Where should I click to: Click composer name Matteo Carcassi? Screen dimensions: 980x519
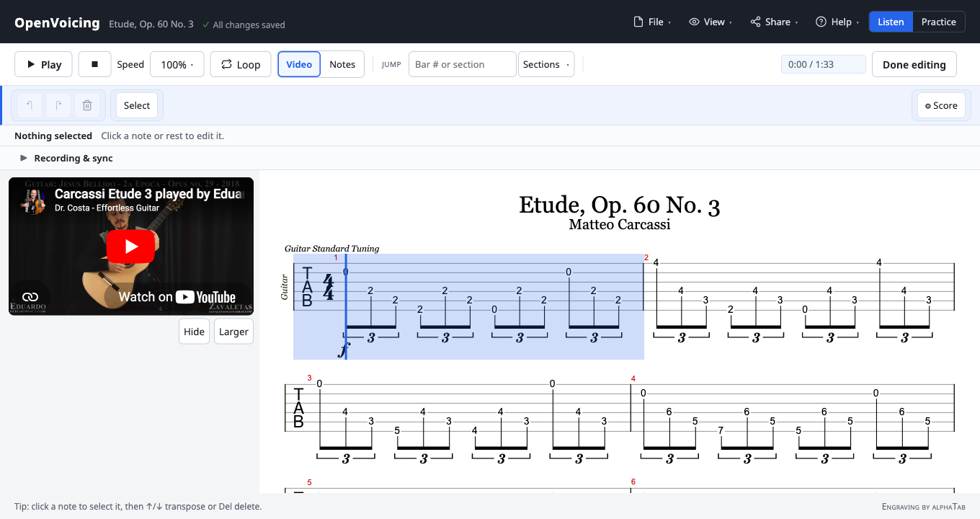pyautogui.click(x=620, y=224)
